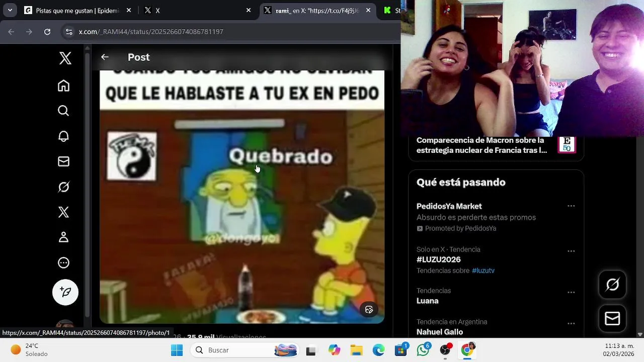Screen dimensions: 644x362
Task: Click the Grok edit image icon on meme
Action: tap(369, 310)
